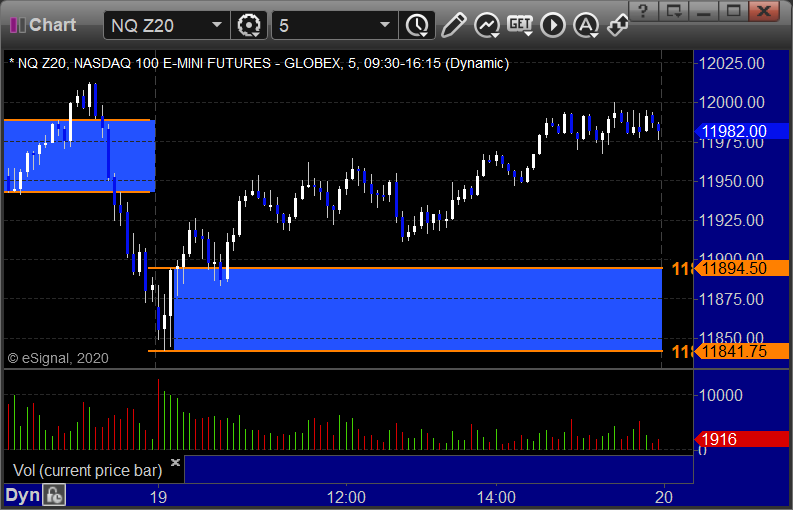
Task: Click the 1916 volume value marker
Action: coord(741,439)
